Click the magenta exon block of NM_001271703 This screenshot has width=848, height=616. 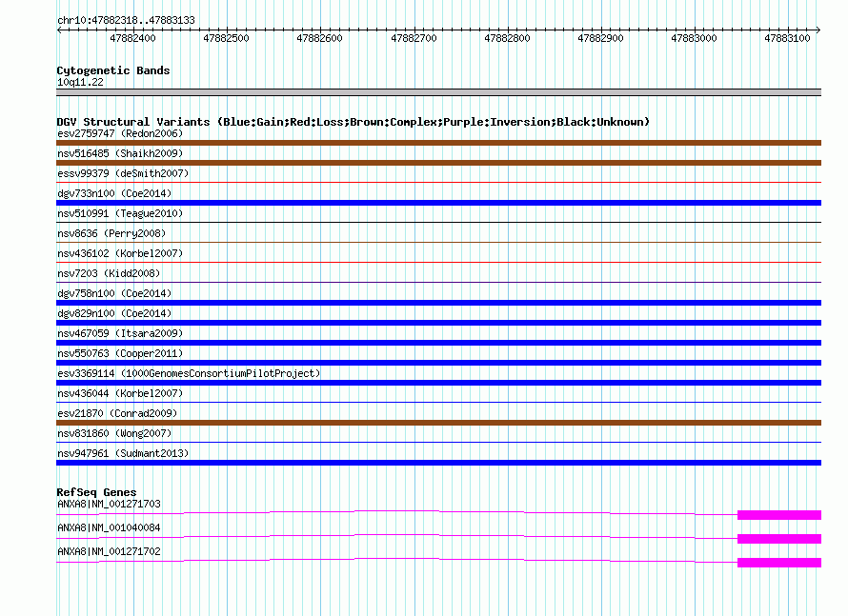tap(779, 515)
